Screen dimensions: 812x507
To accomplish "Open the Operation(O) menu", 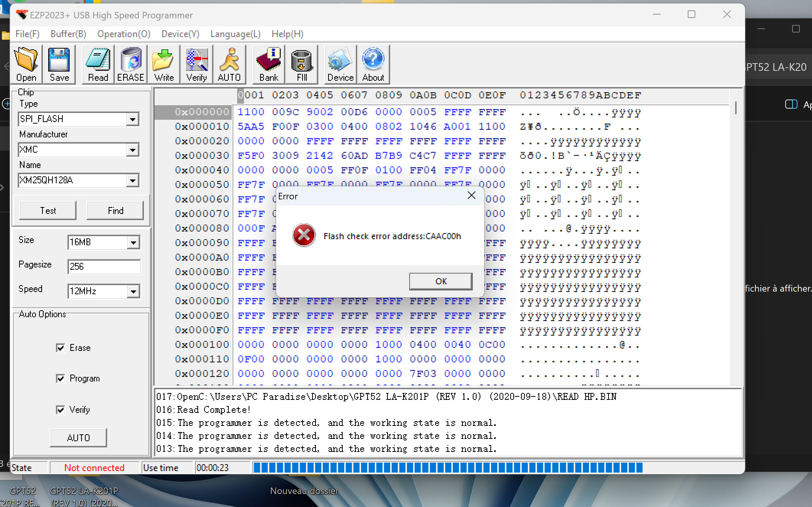I will click(124, 34).
